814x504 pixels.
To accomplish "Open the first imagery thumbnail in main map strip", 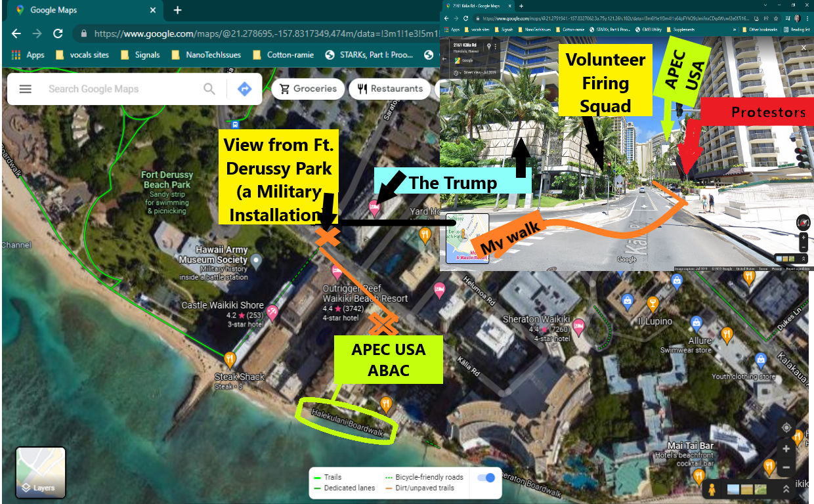I will click(x=733, y=490).
